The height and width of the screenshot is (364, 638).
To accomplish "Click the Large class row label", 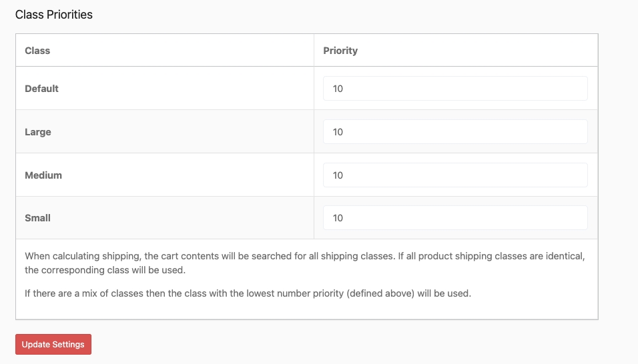I will [38, 132].
